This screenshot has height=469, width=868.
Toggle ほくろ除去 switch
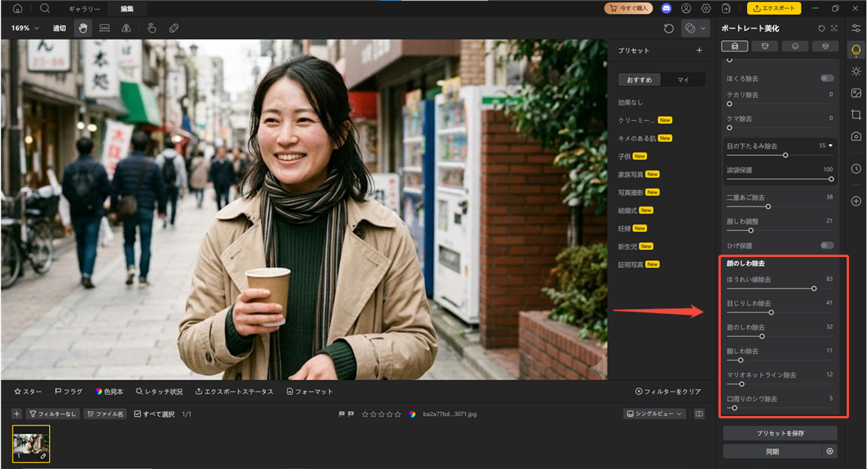click(827, 78)
